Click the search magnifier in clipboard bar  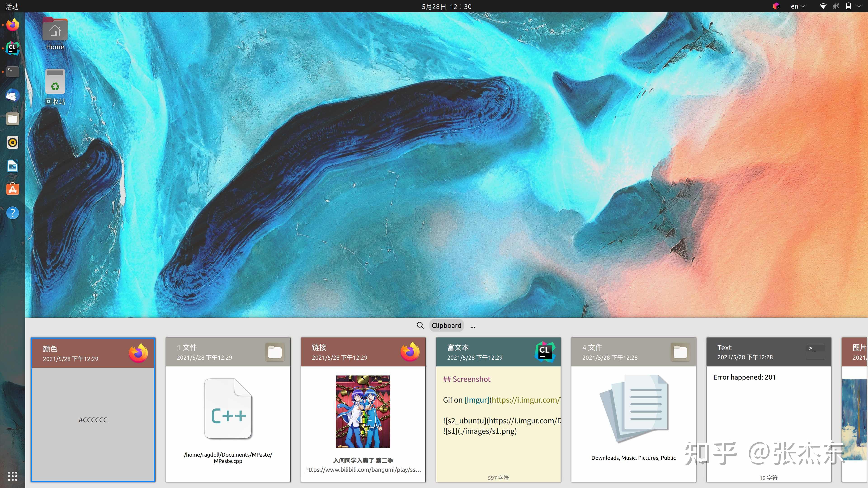click(x=420, y=325)
